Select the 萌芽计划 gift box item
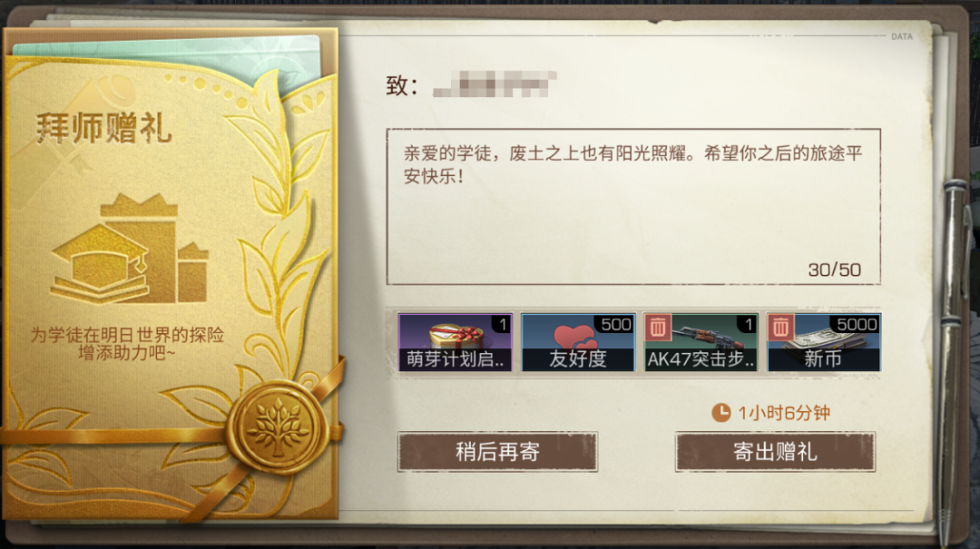 455,342
